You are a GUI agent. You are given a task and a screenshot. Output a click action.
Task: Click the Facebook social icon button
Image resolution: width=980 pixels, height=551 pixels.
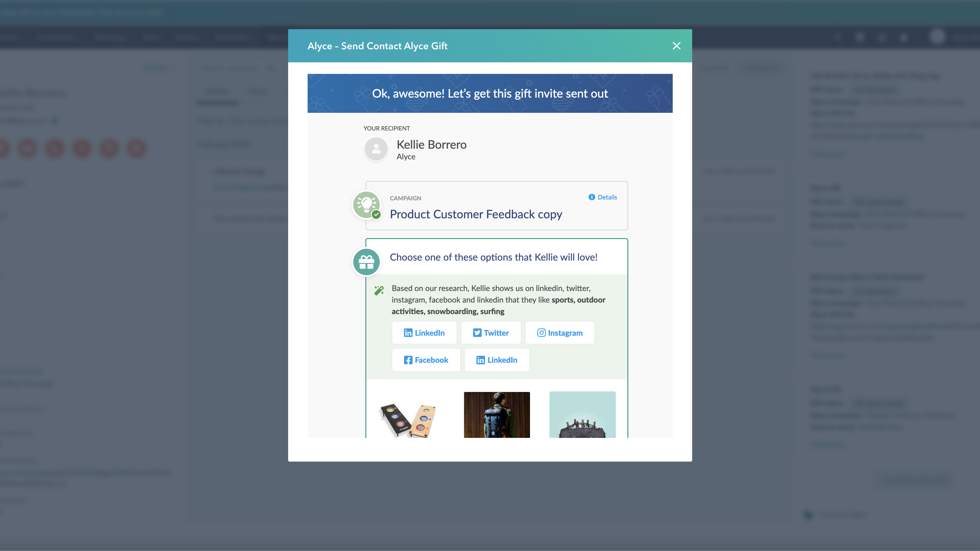click(425, 359)
